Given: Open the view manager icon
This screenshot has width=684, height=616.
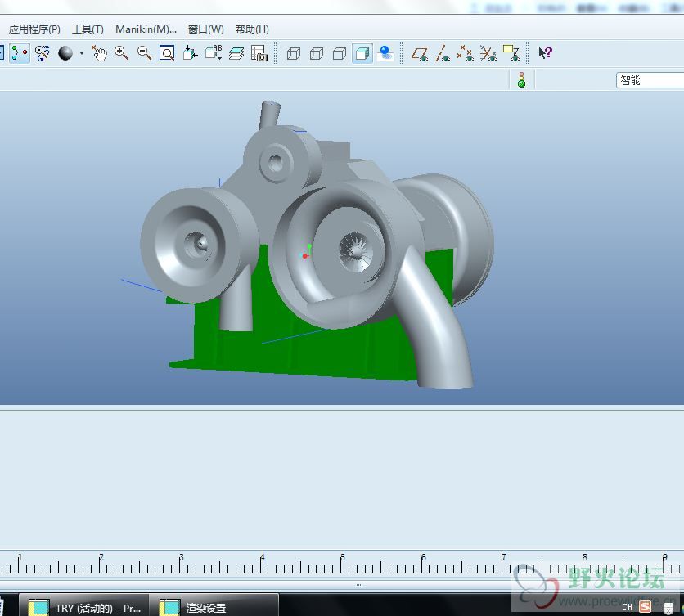Looking at the screenshot, I should pyautogui.click(x=259, y=53).
